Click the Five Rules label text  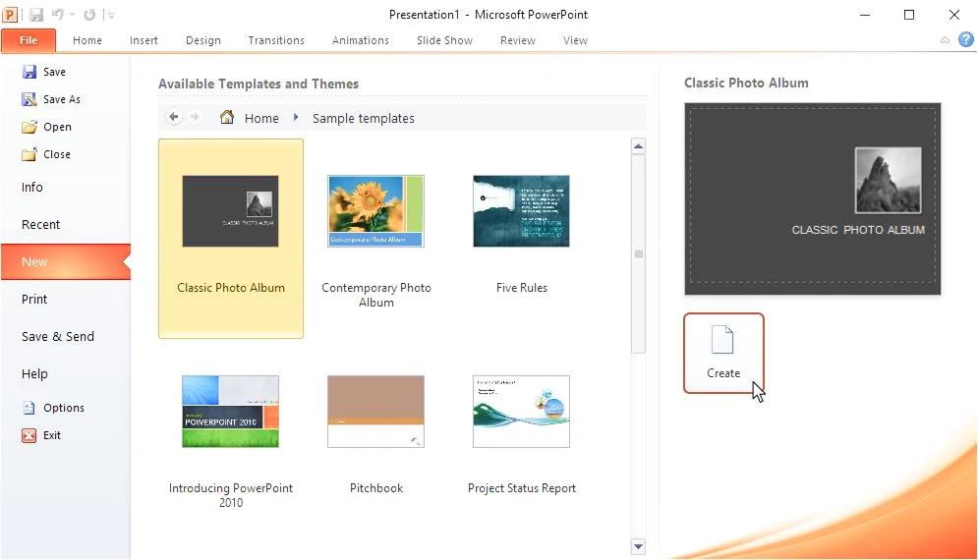(x=521, y=288)
